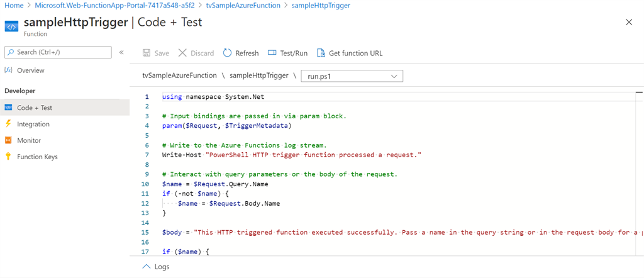
Task: Click the Integration lightning bolt icon
Action: [x=9, y=124]
